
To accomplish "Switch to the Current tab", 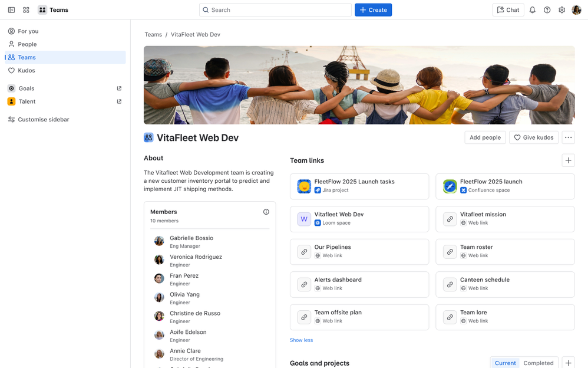I will pyautogui.click(x=505, y=363).
